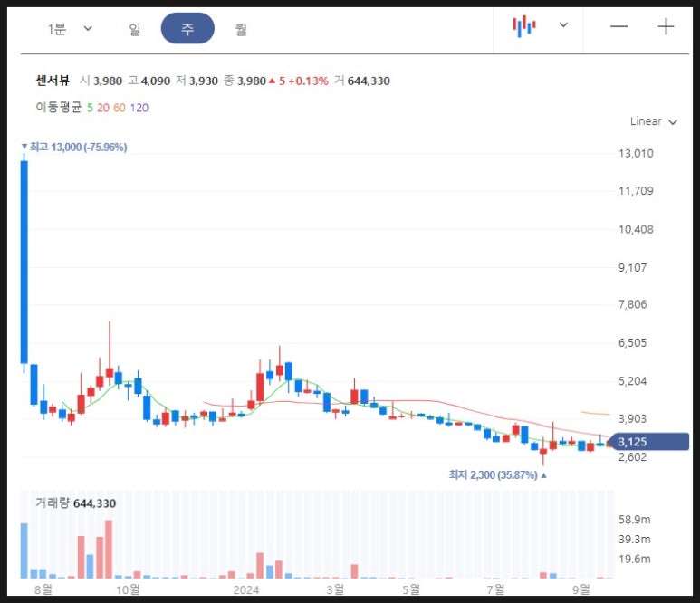This screenshot has width=700, height=603.
Task: Switch chart to monthly (월) view
Action: tap(240, 29)
